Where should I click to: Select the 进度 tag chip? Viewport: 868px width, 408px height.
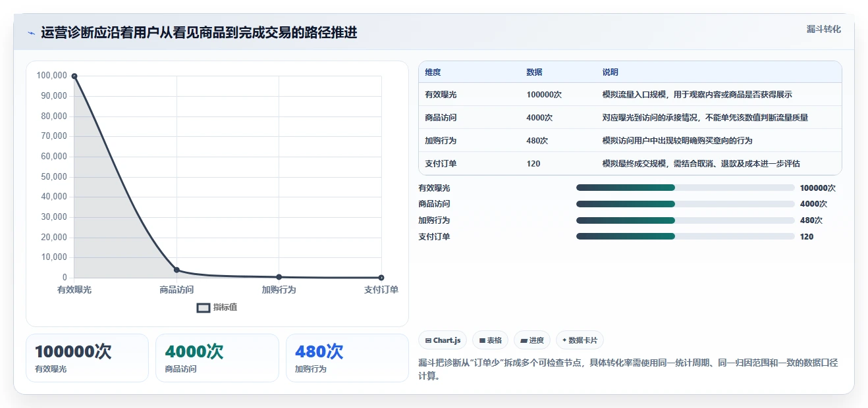[x=532, y=340]
